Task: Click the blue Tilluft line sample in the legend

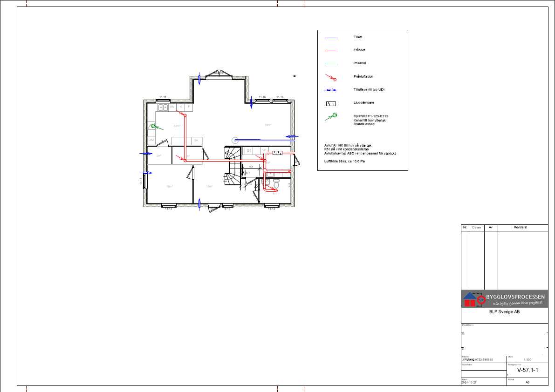Action: point(331,38)
